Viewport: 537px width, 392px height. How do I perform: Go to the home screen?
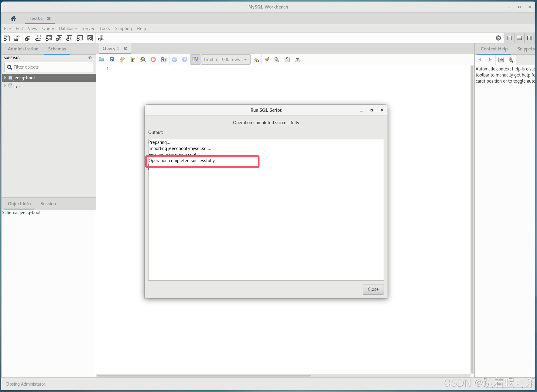(x=13, y=19)
